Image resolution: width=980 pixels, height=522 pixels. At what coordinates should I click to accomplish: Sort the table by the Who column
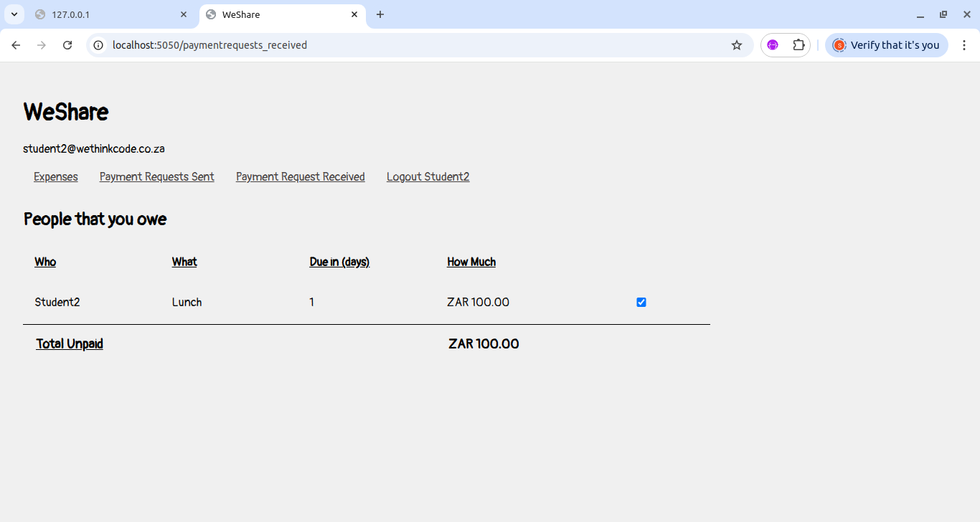click(x=45, y=262)
